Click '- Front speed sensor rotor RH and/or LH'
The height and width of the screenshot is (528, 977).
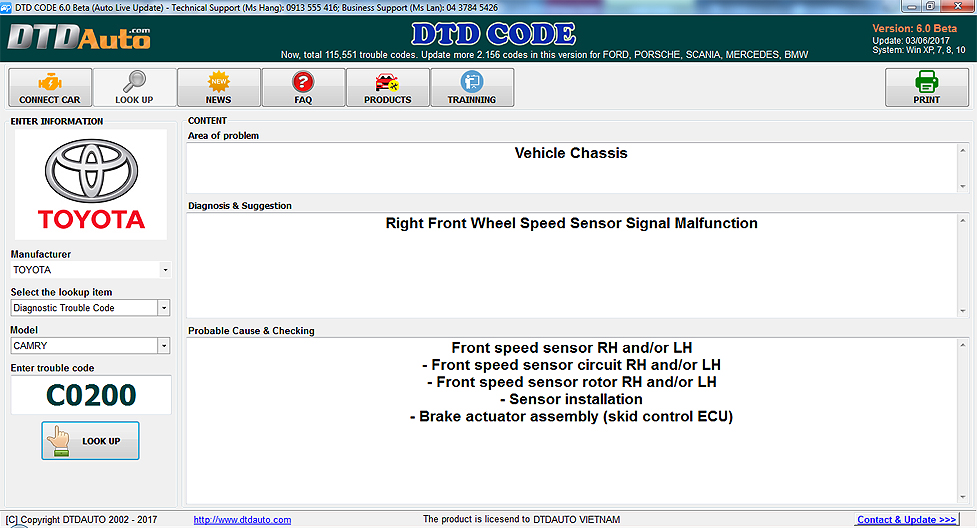(x=571, y=382)
